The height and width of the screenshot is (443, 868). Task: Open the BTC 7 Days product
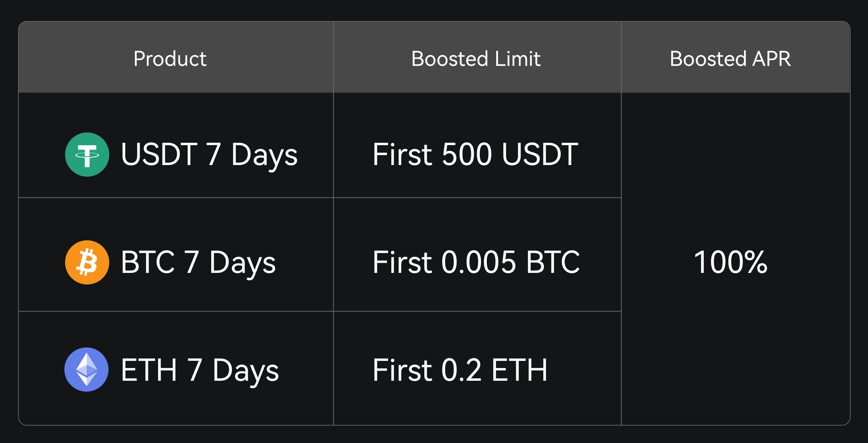tap(198, 262)
